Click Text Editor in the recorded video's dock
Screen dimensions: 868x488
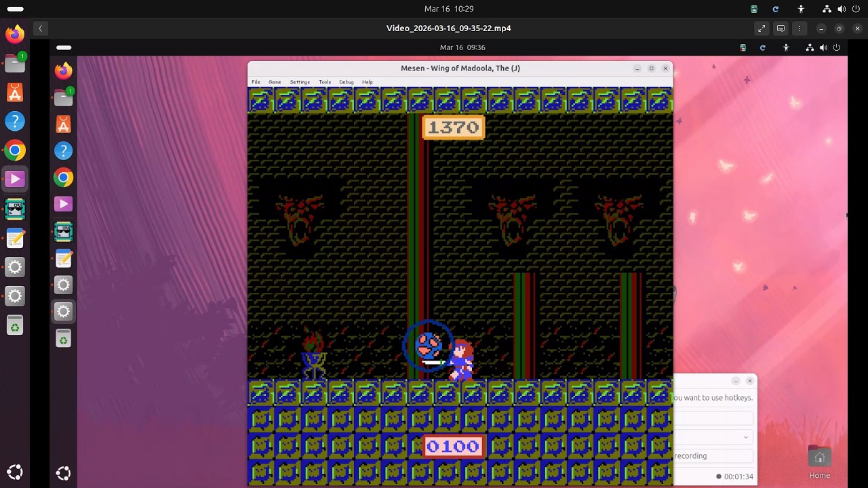pos(63,258)
